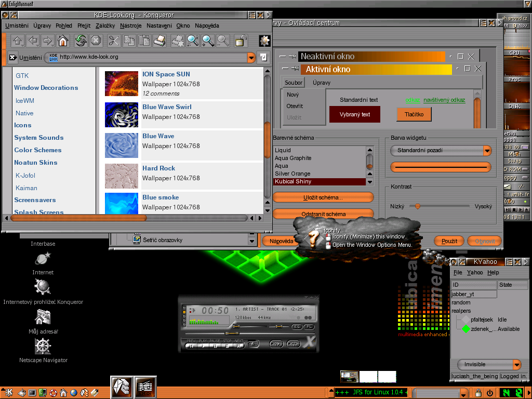
Task: Click the Find magnifier icon in Konqueror
Action: click(x=193, y=41)
